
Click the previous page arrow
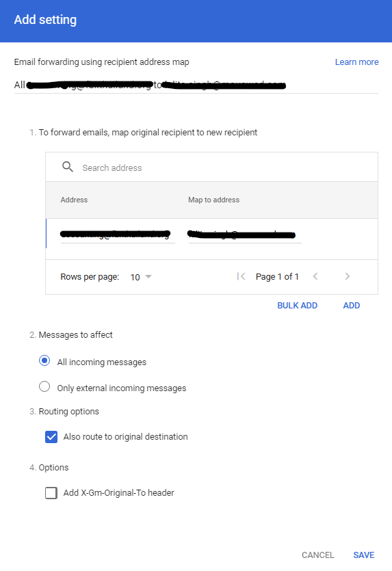pyautogui.click(x=315, y=277)
